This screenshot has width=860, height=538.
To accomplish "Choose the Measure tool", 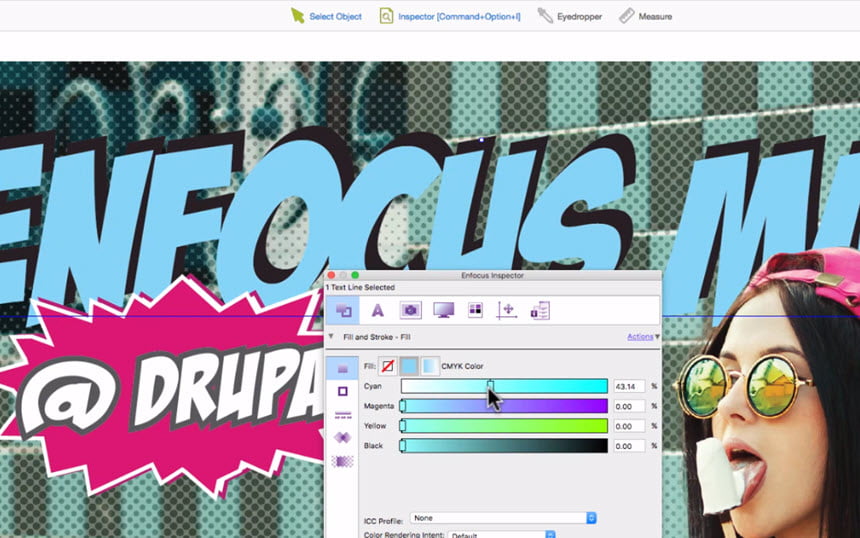I will point(645,16).
